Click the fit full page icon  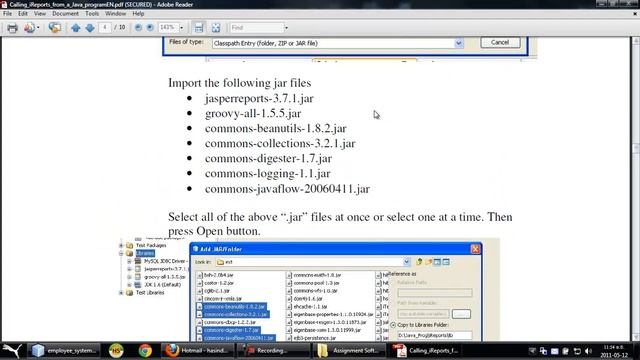click(216, 28)
